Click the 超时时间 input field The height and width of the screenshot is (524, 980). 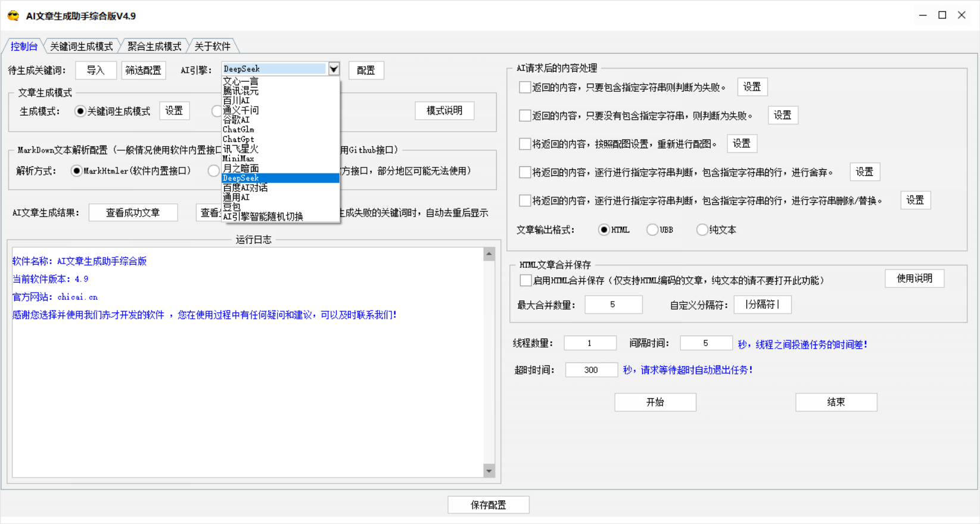click(591, 370)
